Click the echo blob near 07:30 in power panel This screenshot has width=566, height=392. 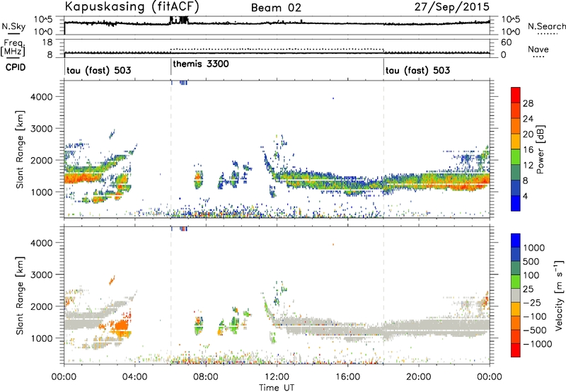pos(198,180)
